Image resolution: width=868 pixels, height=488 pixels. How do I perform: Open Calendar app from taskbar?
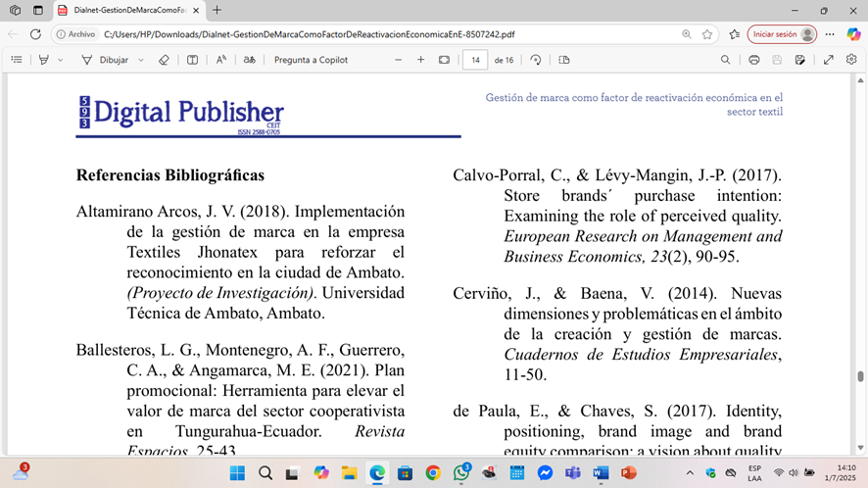[x=517, y=473]
